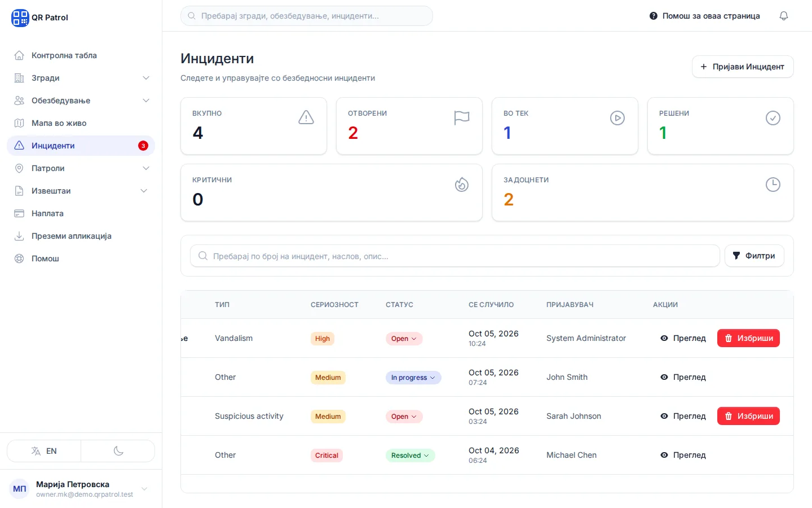View the Vandalism incident with Преглед

[683, 338]
